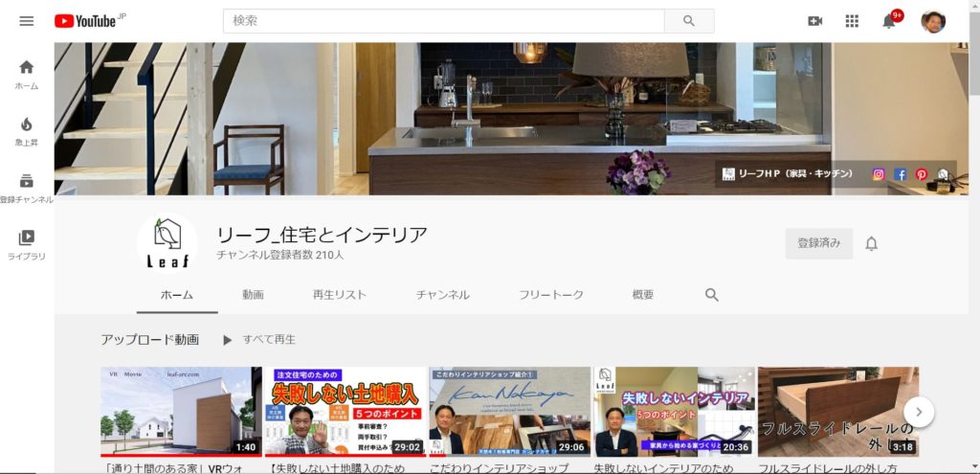Open the YouTube apps grid icon
This screenshot has width=980, height=474.
852,21
